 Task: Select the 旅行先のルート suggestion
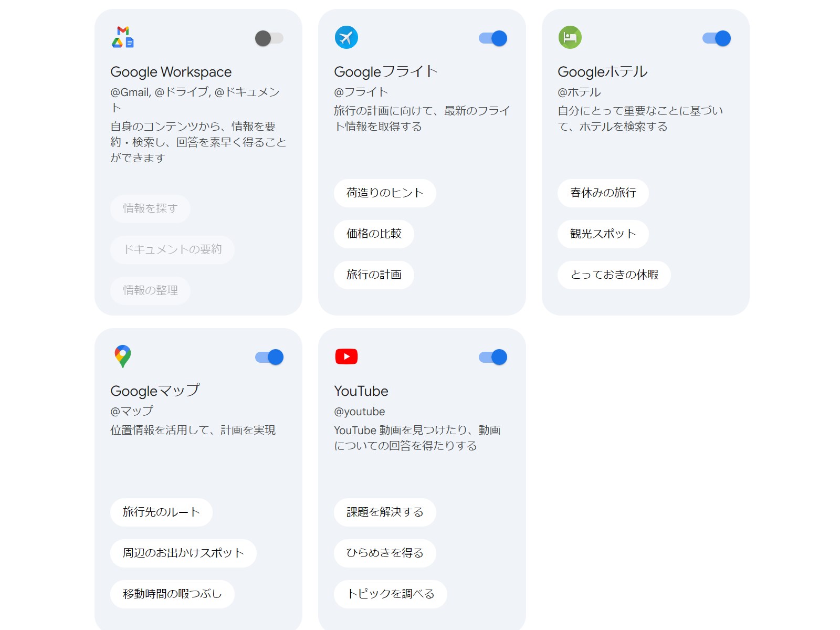coord(161,512)
